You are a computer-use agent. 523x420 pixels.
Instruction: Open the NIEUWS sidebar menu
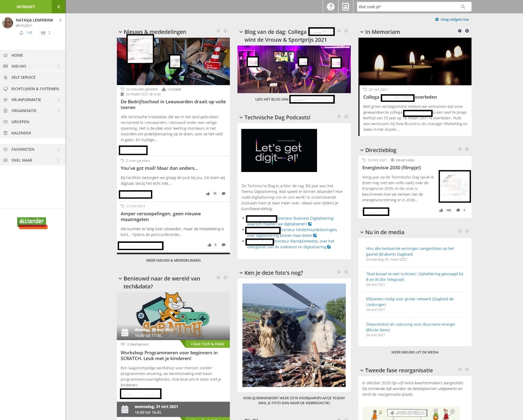click(x=33, y=66)
